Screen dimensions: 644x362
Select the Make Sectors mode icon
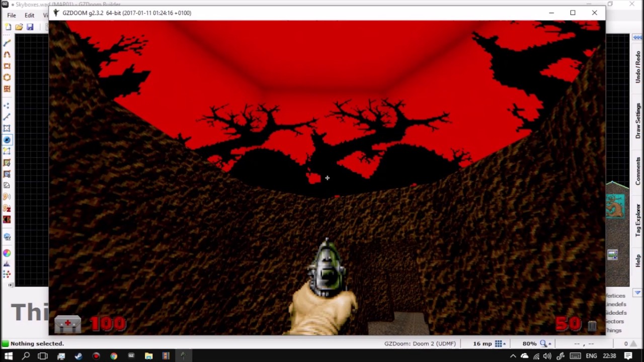[7, 151]
